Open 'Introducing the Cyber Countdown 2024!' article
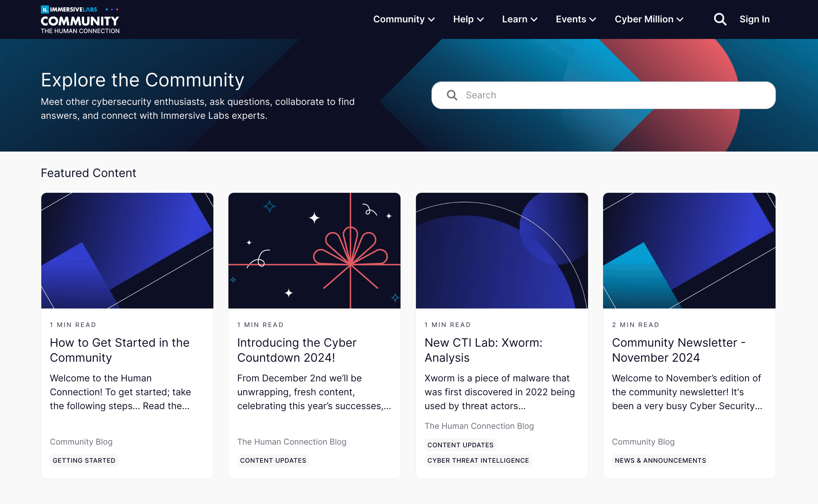The image size is (818, 504). [296, 350]
